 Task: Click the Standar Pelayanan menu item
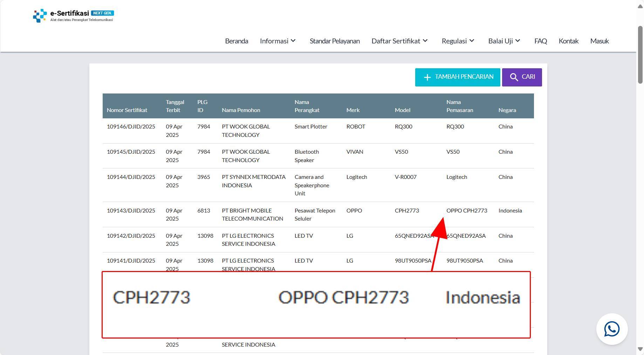[x=335, y=41]
